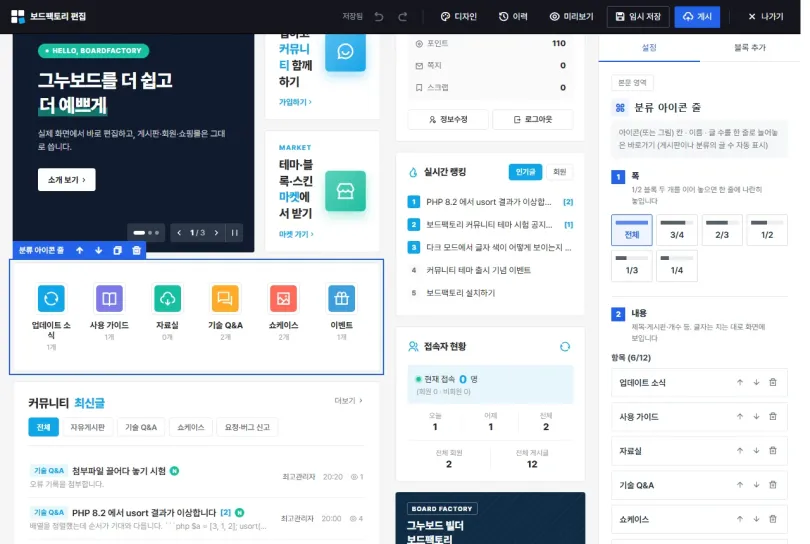Select the 1/3 width option

click(632, 266)
